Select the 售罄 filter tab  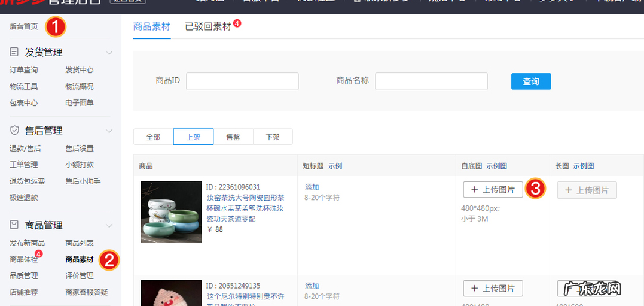point(233,137)
